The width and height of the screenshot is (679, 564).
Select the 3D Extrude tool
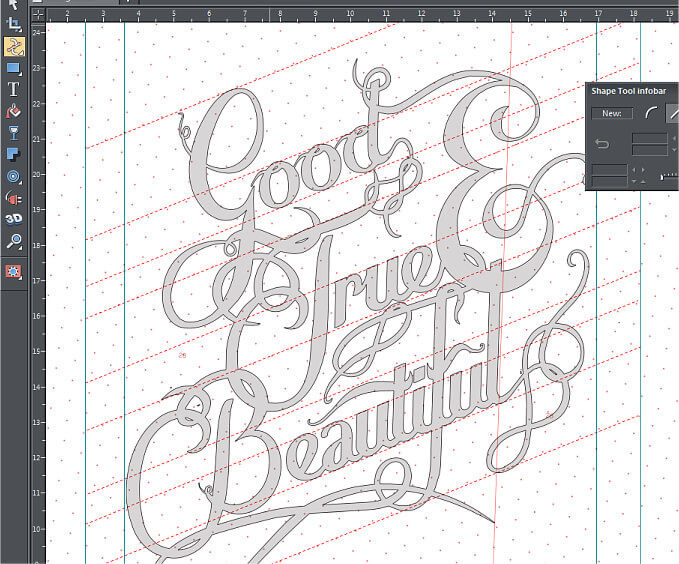14,219
